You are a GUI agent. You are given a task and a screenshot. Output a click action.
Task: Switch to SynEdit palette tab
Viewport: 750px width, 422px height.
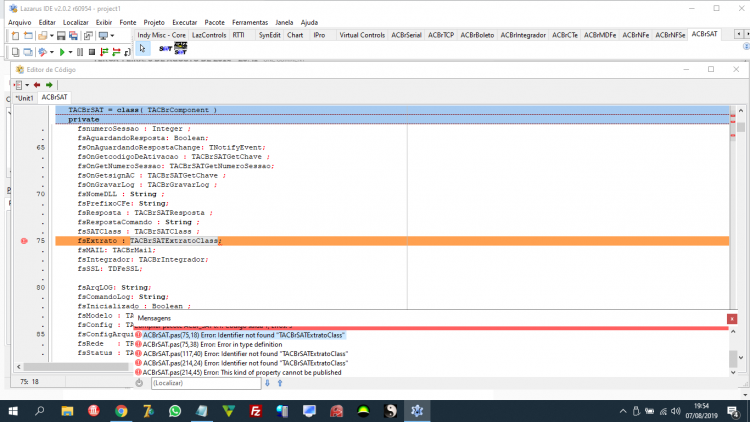269,35
